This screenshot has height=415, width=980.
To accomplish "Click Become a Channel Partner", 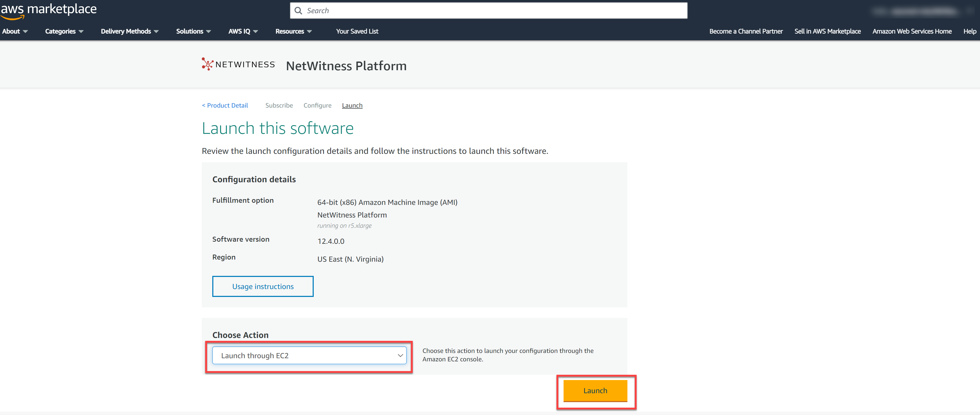I will point(746,31).
